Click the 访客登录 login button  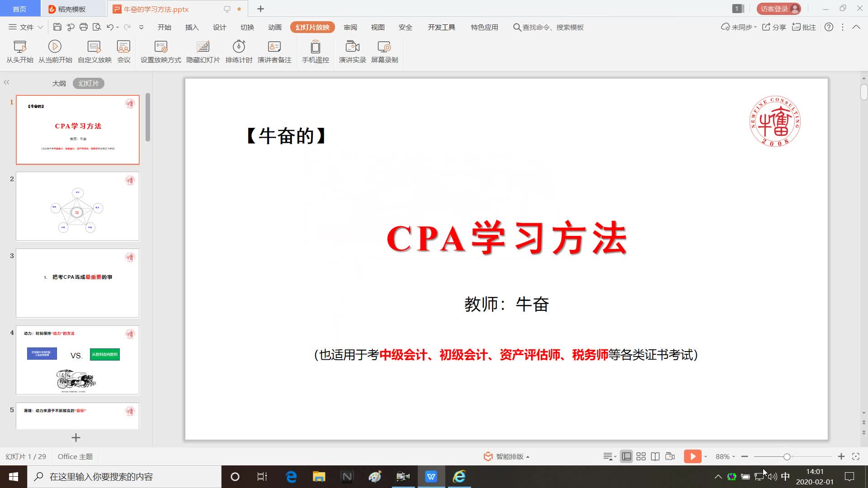[x=779, y=9]
